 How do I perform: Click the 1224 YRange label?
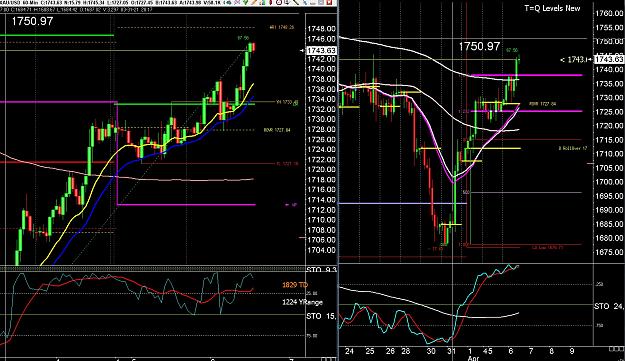302,302
